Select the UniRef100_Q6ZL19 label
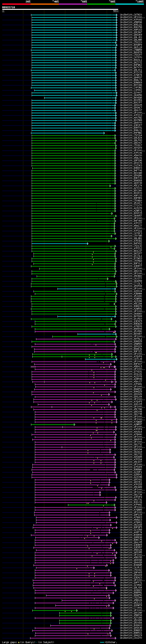 [131, 47]
